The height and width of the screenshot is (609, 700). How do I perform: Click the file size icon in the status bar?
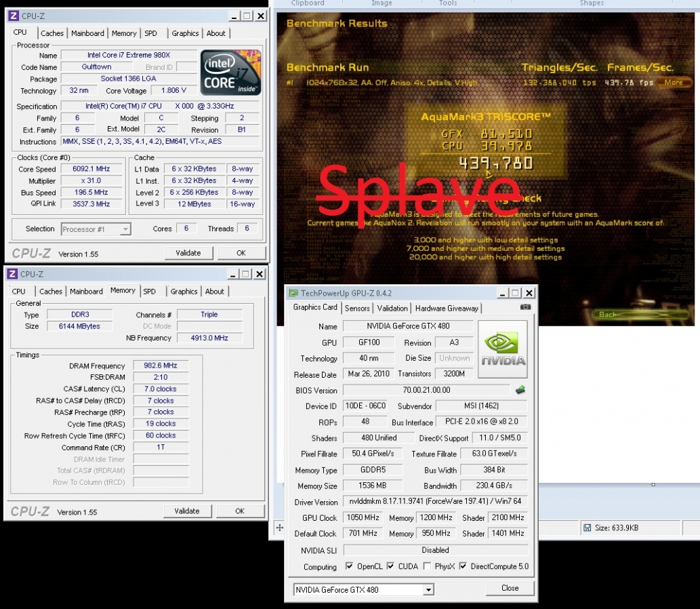(x=588, y=528)
